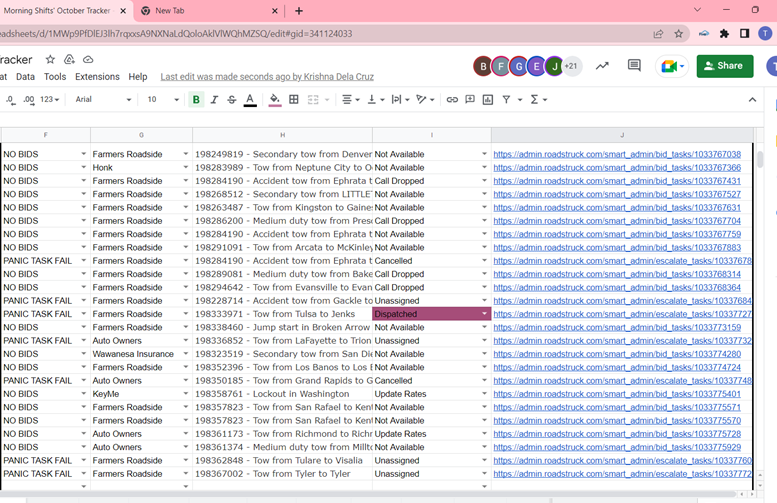Open browser extensions puzzle icon
Viewport: 777px width, 503px height.
(x=724, y=34)
